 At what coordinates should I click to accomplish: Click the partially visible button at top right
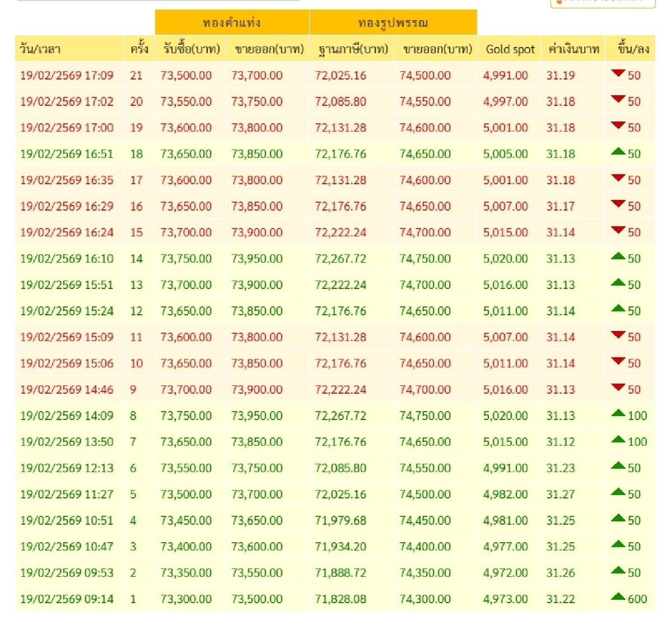tap(603, 3)
